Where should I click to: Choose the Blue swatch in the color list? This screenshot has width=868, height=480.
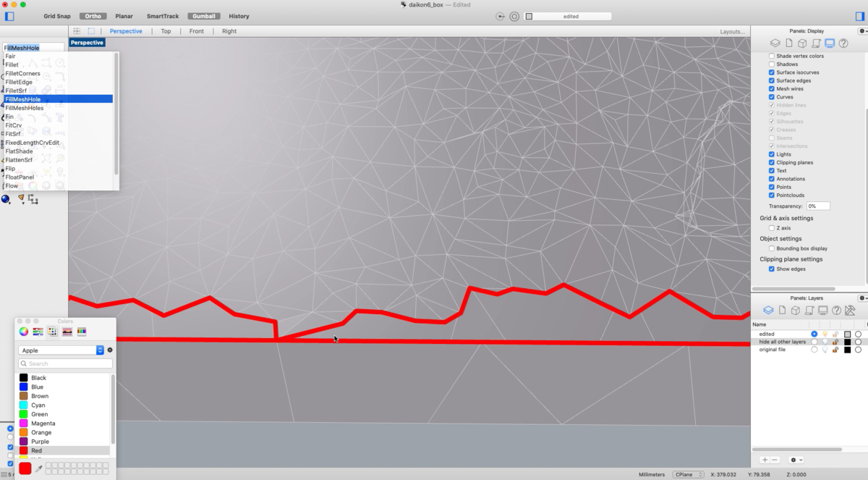(24, 387)
